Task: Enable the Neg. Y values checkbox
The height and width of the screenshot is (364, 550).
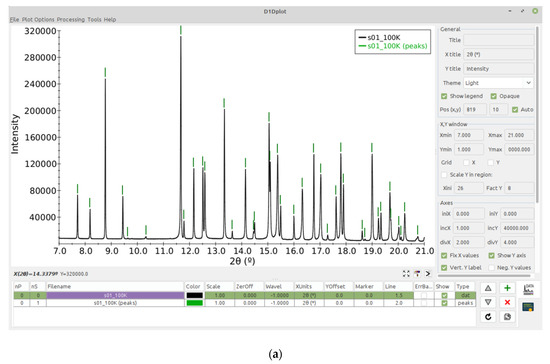Action: coord(492,268)
